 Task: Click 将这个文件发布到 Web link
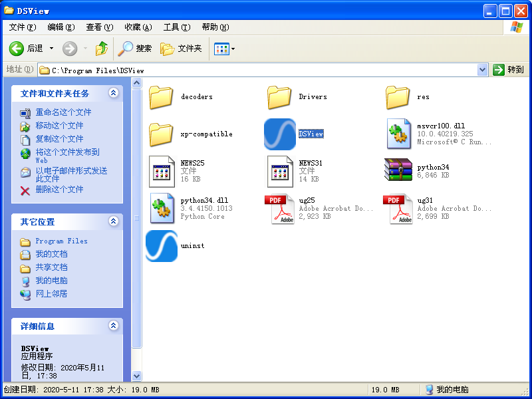coord(68,156)
